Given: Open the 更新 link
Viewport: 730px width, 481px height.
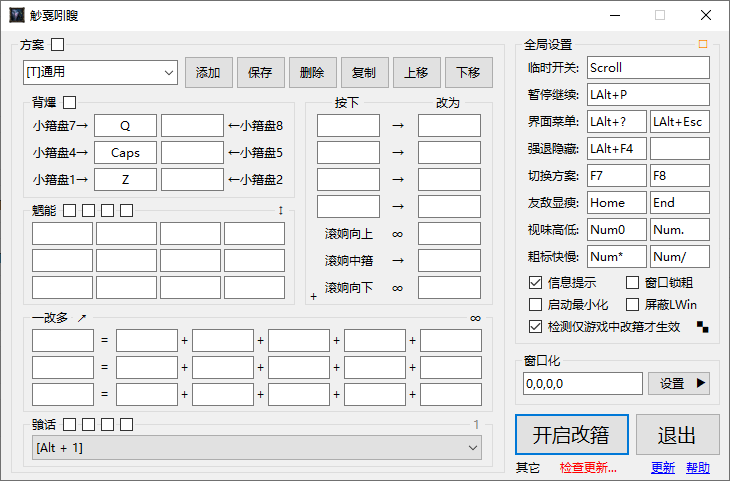Looking at the screenshot, I should [663, 467].
